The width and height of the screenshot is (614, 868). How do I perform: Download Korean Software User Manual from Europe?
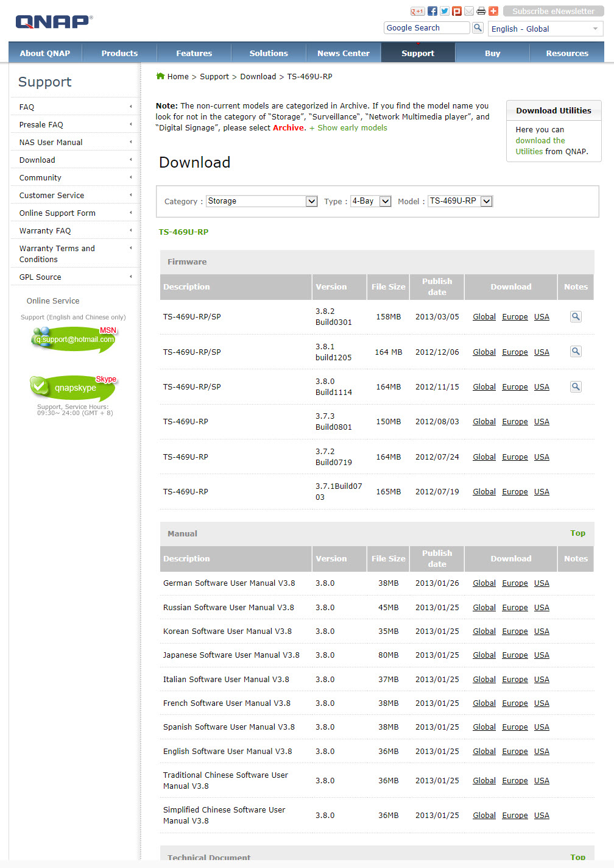coord(515,631)
